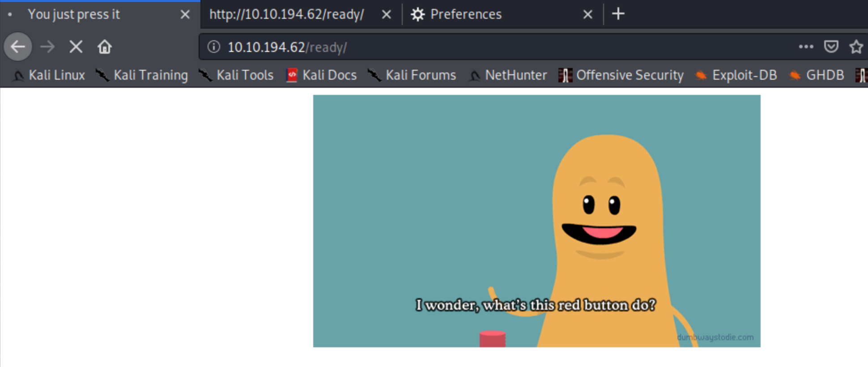The height and width of the screenshot is (367, 868).
Task: Click the red button cartoon image
Action: tap(536, 221)
